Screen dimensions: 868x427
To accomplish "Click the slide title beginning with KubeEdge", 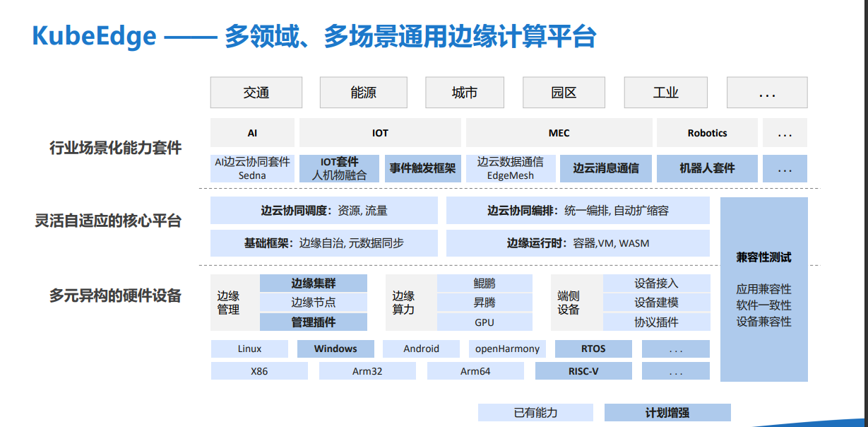I will click(314, 35).
